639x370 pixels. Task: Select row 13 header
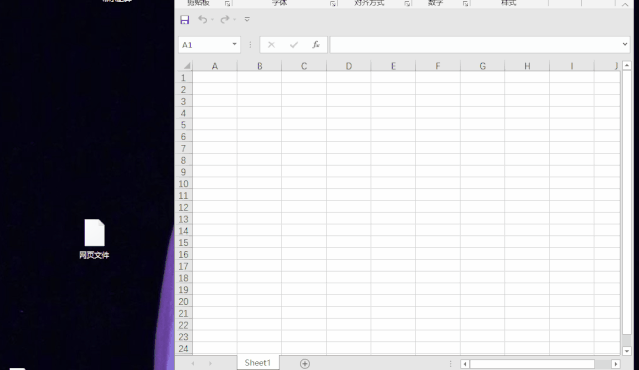coord(183,219)
